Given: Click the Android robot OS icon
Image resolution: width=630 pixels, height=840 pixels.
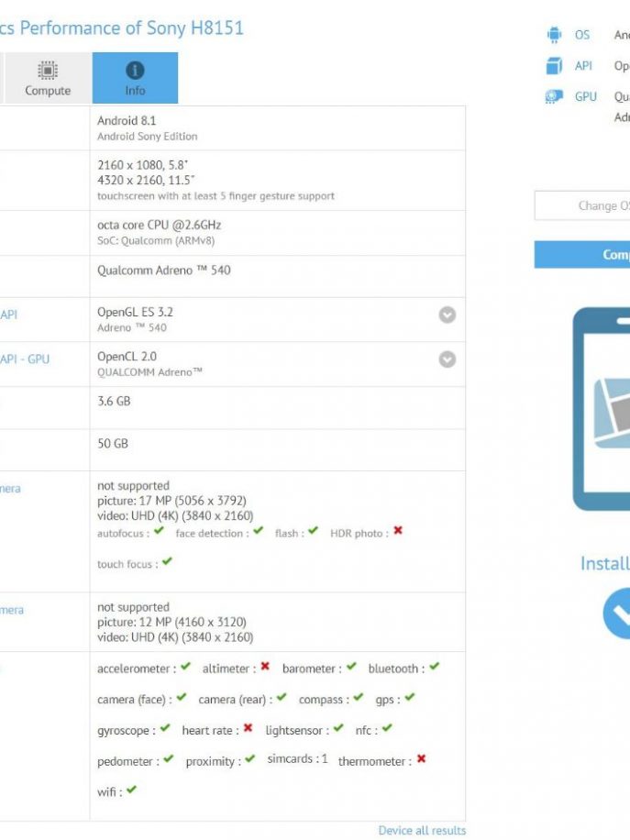Looking at the screenshot, I should coord(554,35).
